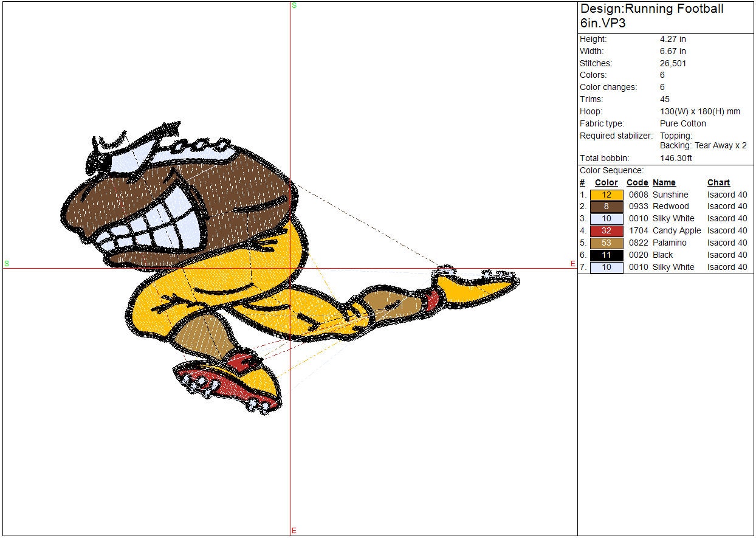
Task: Click the Candy Apple red swatch
Action: pyautogui.click(x=607, y=231)
